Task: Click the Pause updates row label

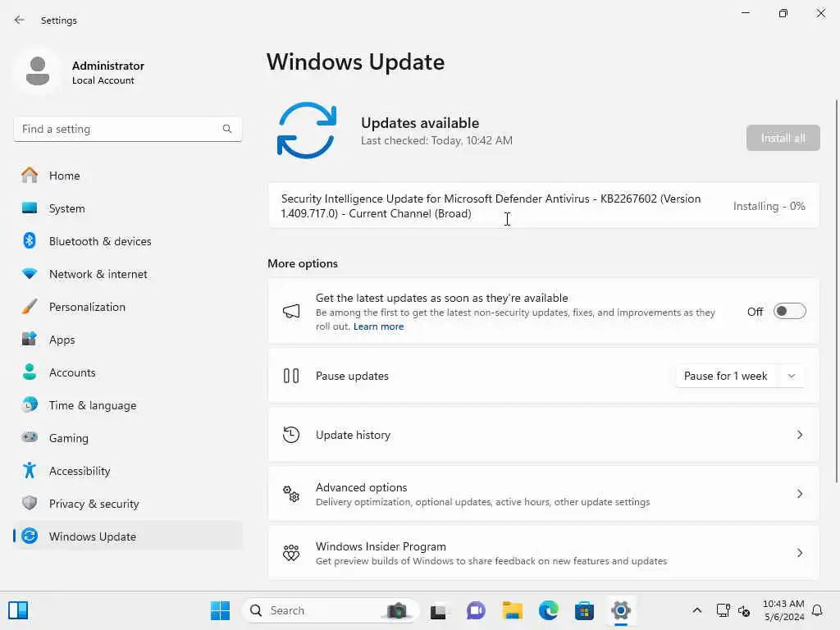Action: 352,376
